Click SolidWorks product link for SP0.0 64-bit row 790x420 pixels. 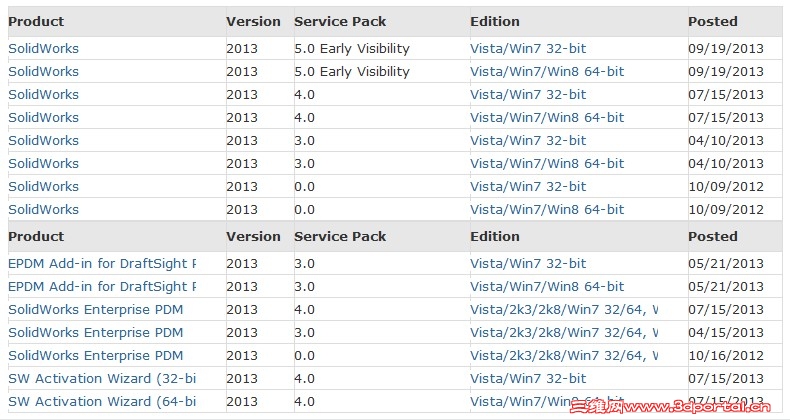point(43,210)
